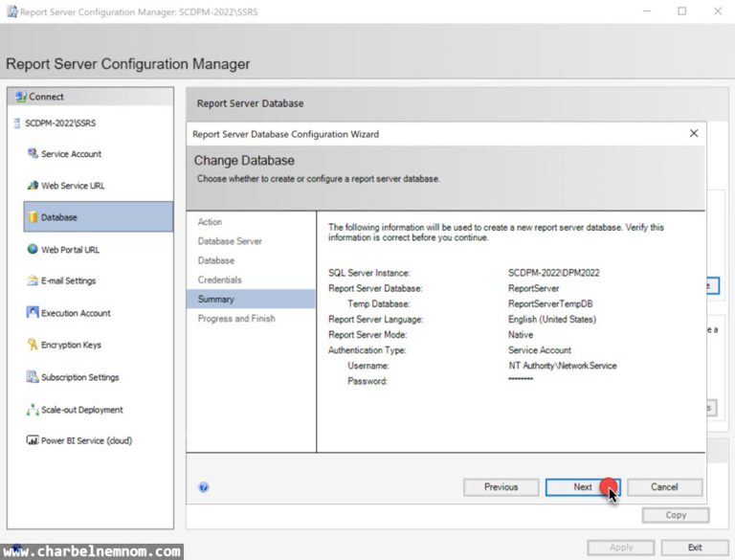Viewport: 735px width, 560px height.
Task: Click the ReportServerTempDB value
Action: click(x=550, y=303)
